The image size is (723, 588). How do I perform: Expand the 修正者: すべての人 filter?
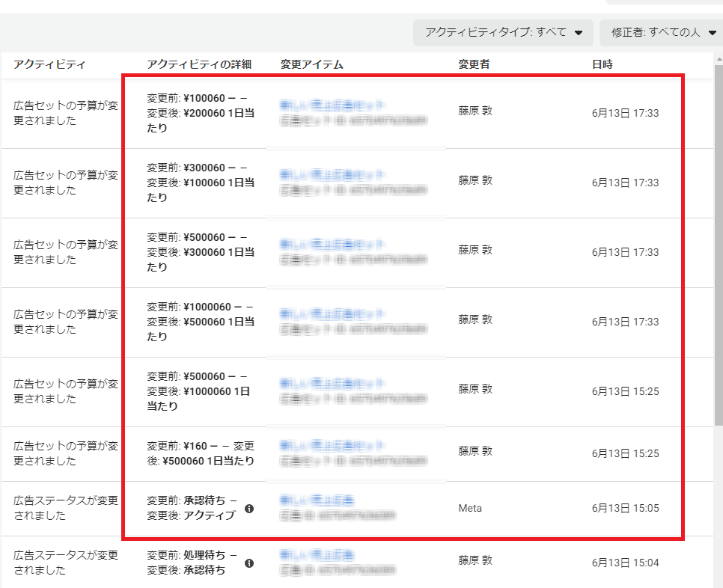(663, 33)
